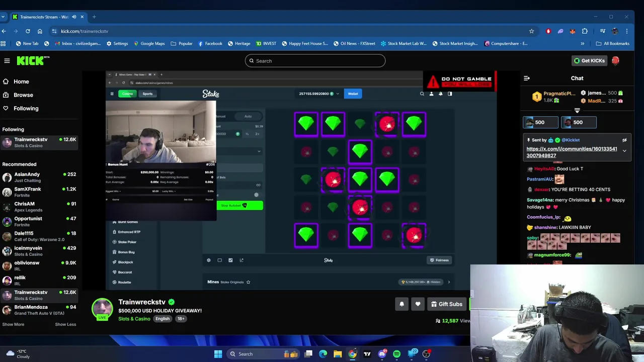
Task: Open Chrome three-dot menu
Action: (627, 31)
